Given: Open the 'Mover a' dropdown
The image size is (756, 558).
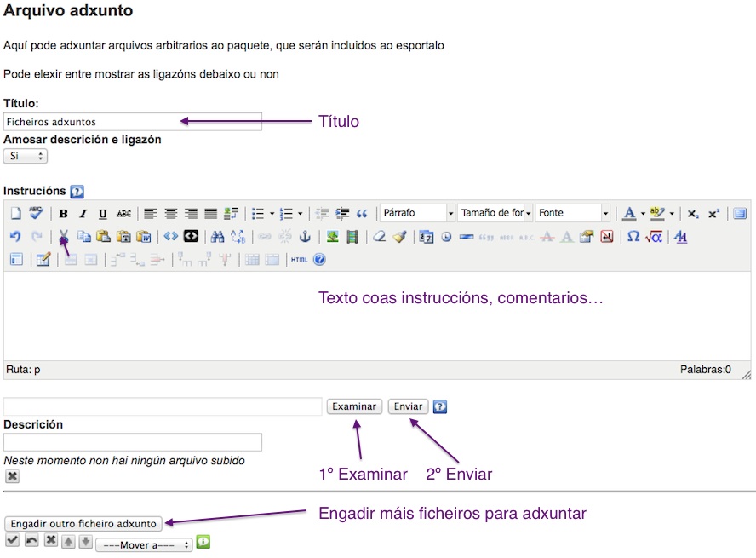Looking at the screenshot, I should click(145, 545).
